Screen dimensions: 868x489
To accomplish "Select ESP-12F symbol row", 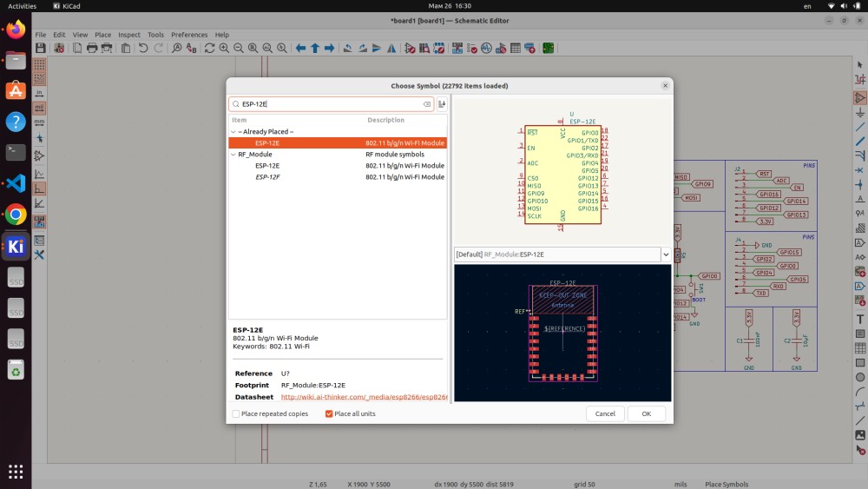I will pyautogui.click(x=338, y=177).
